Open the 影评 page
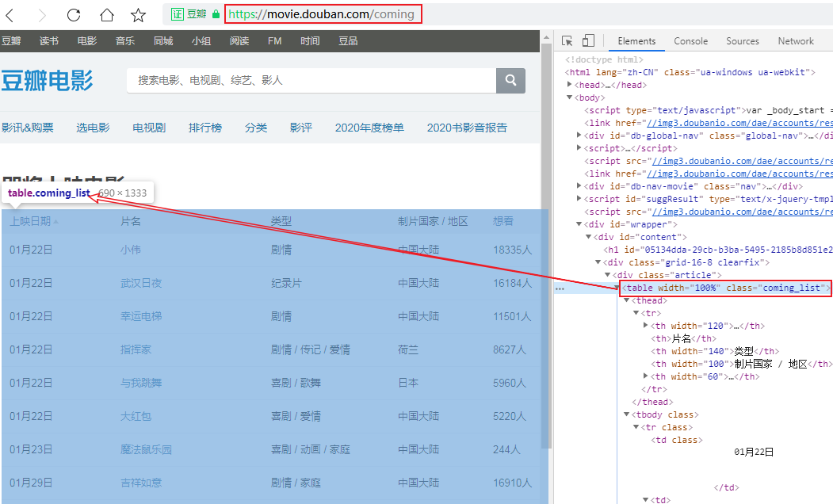The image size is (833, 504). [300, 128]
